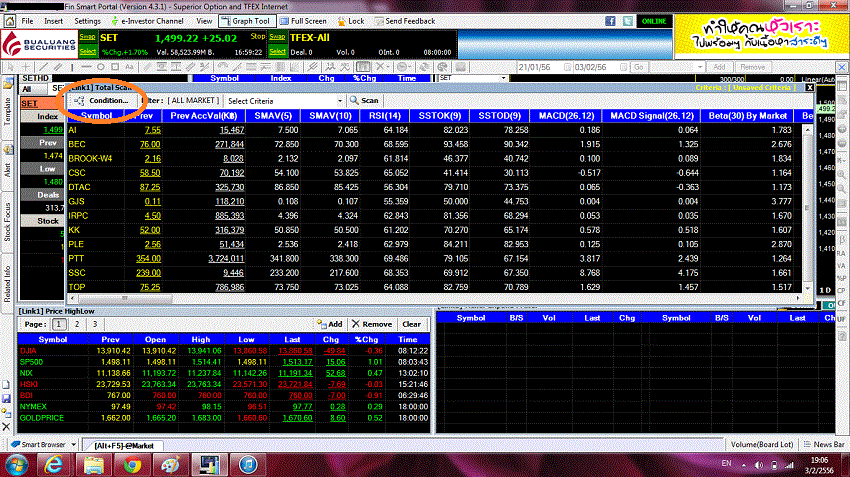
Task: Open the Insert menu
Action: pyautogui.click(x=54, y=21)
